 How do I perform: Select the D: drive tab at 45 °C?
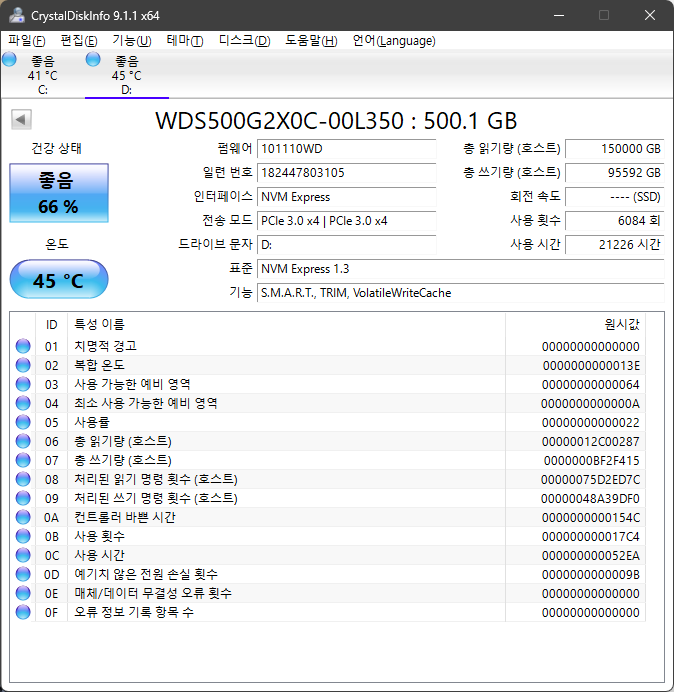coord(127,75)
